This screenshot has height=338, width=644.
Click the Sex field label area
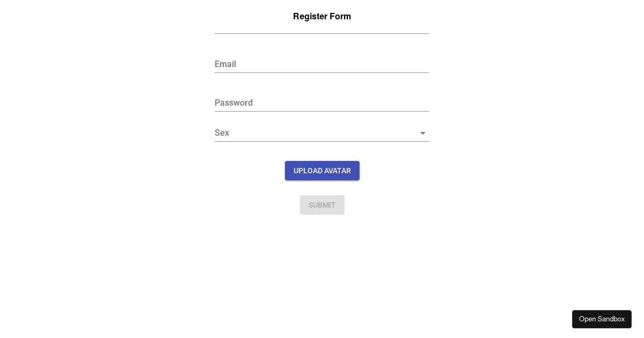pyautogui.click(x=222, y=133)
